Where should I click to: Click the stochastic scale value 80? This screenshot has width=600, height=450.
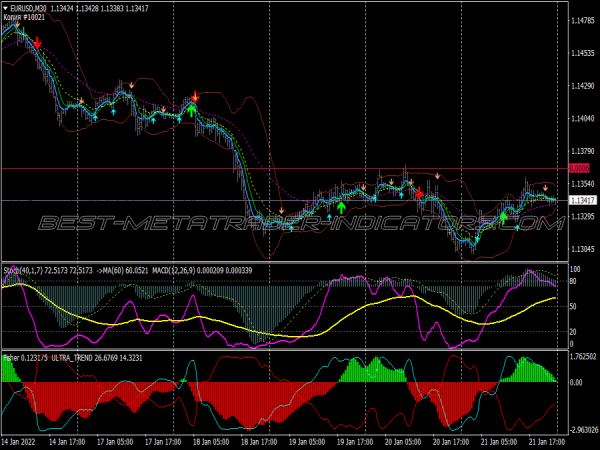(573, 281)
